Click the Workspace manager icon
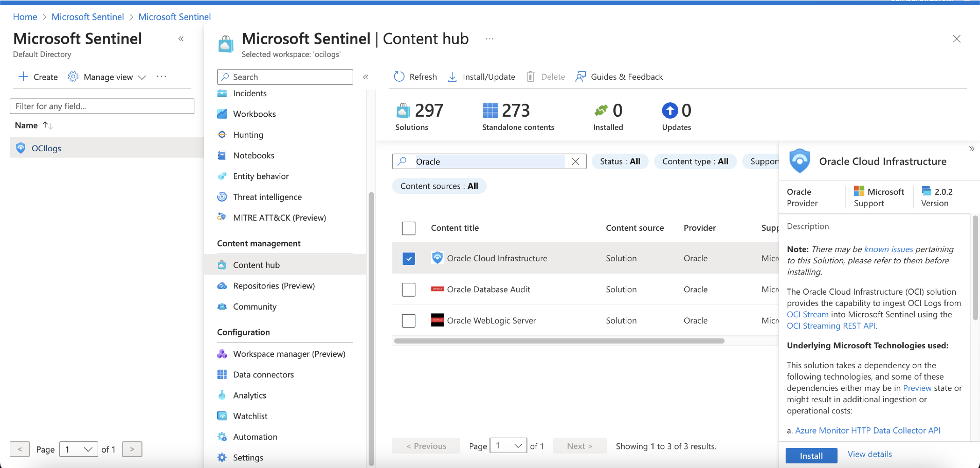The image size is (980, 468). click(x=222, y=354)
